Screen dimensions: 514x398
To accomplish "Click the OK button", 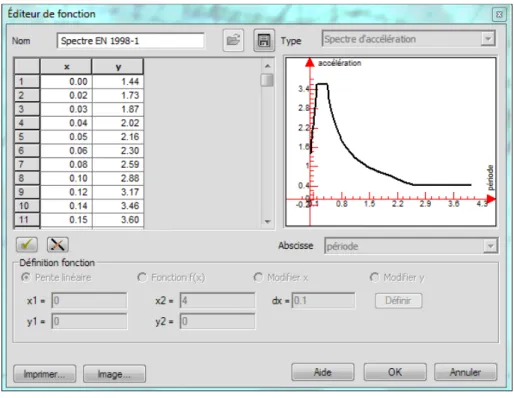I will [395, 372].
